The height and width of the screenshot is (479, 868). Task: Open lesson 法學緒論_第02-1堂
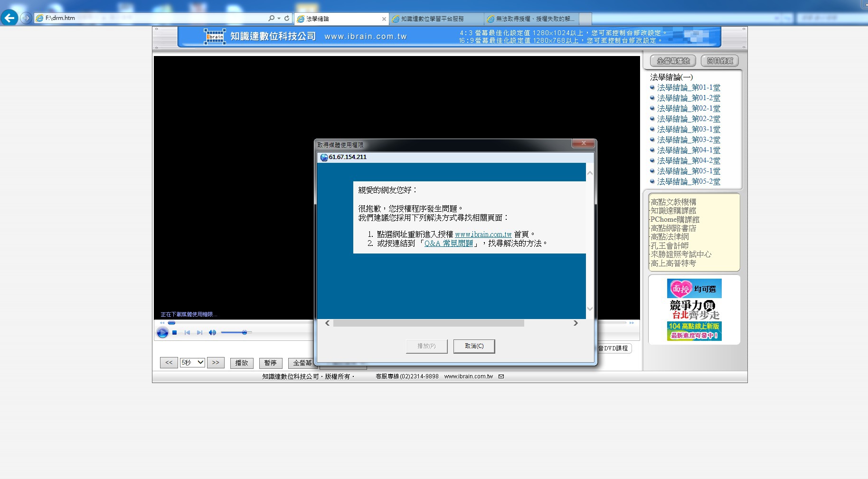689,108
